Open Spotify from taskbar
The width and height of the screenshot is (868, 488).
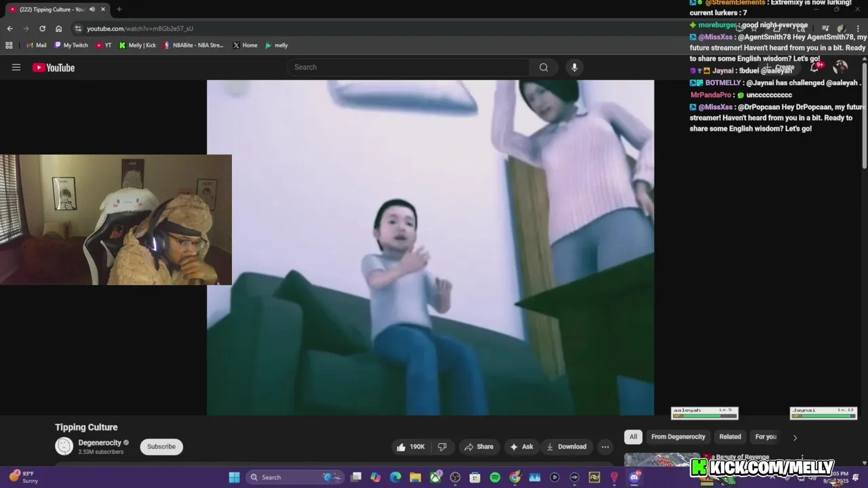pyautogui.click(x=495, y=477)
